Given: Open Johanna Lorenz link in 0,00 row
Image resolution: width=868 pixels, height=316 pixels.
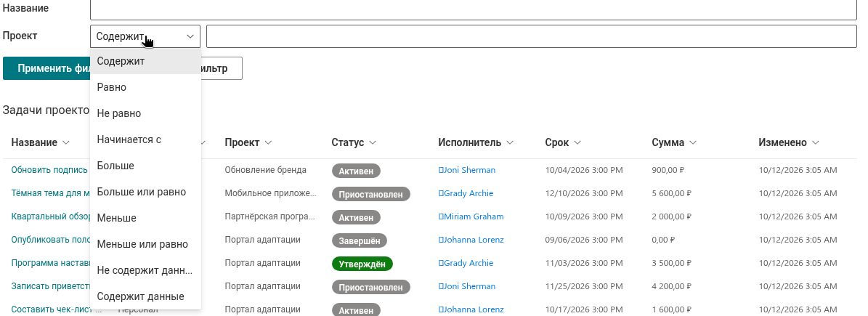Looking at the screenshot, I should 471,240.
